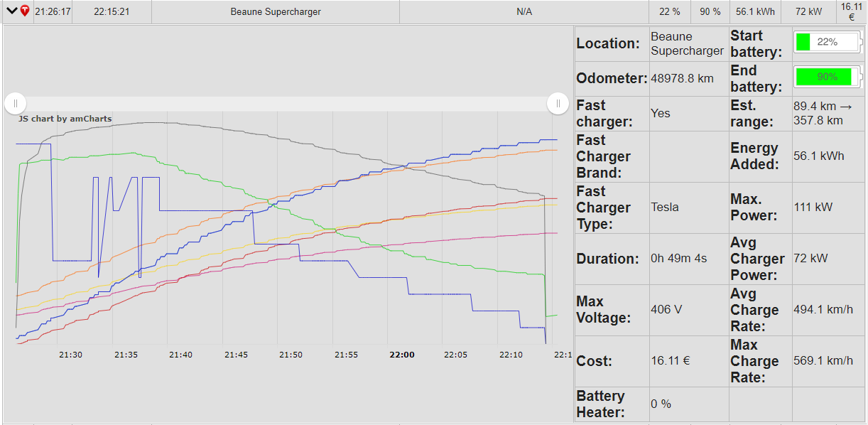Click the Battery Heater 0 % value
This screenshot has width=868, height=425.
[661, 404]
